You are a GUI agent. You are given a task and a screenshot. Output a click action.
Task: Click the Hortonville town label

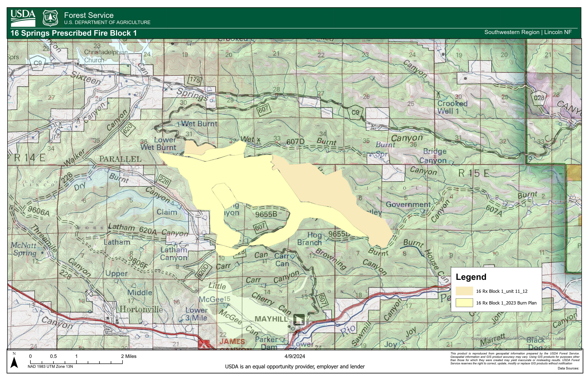coord(141,309)
